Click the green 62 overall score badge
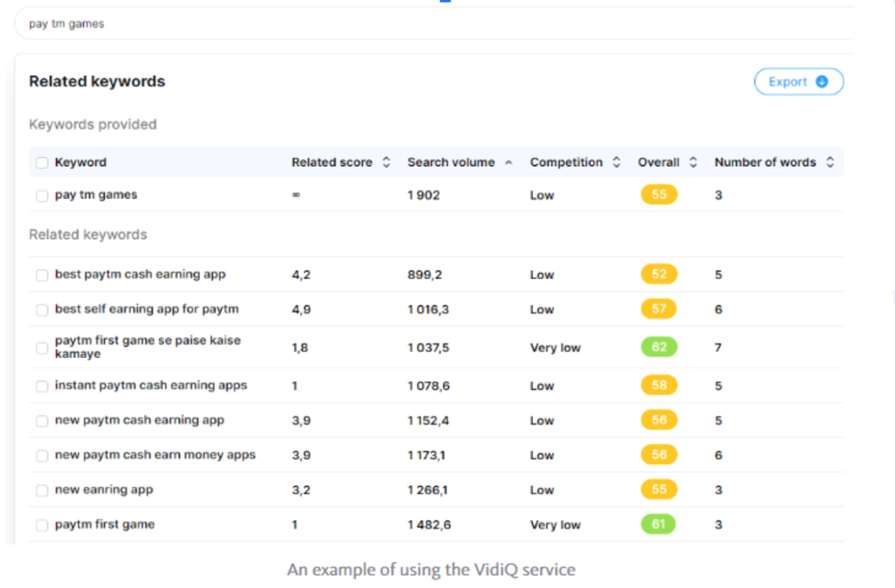 [659, 347]
